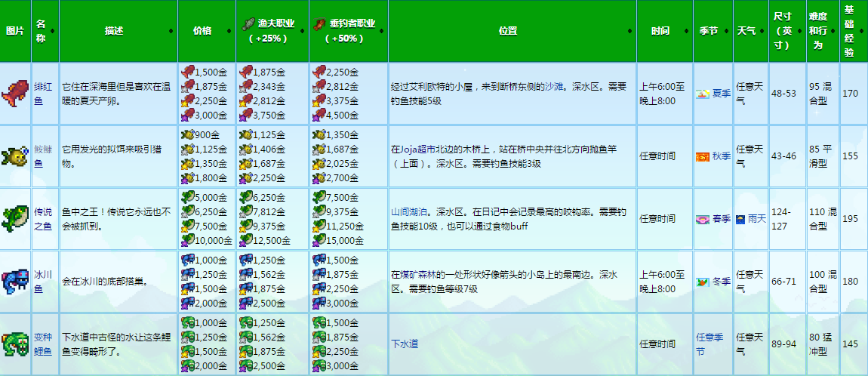Click the 传说之鱼 fish image
Image resolution: width=868 pixels, height=376 pixels.
(15, 218)
